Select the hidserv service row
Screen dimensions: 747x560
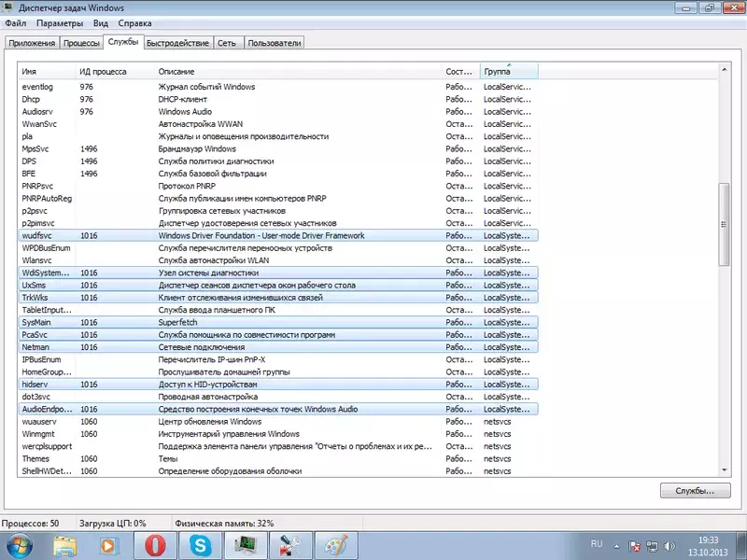278,384
